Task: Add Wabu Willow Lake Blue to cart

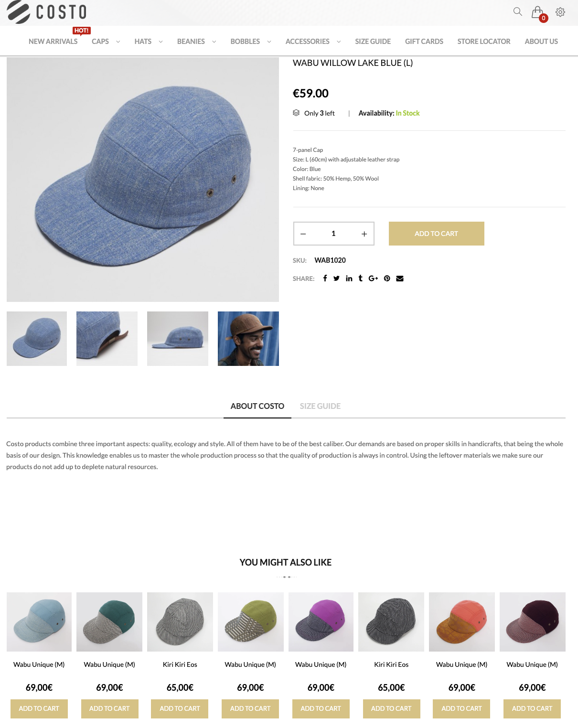Action: click(436, 234)
